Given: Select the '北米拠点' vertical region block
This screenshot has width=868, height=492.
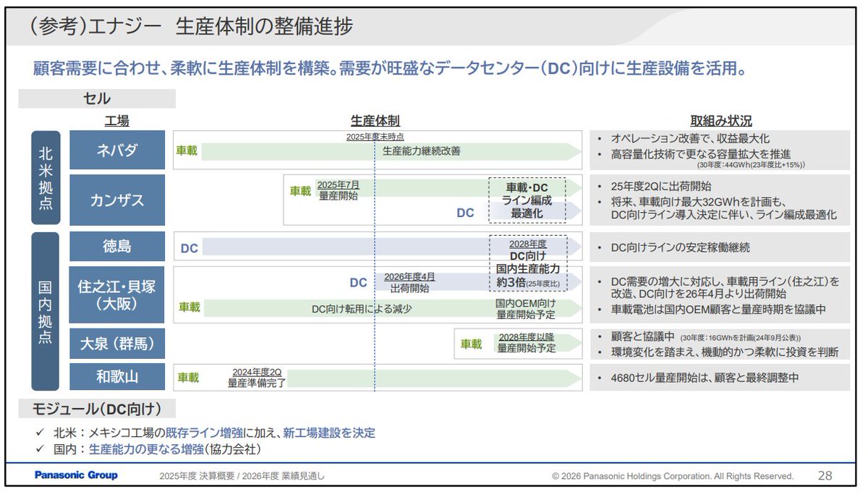Looking at the screenshot, I should pos(46,178).
